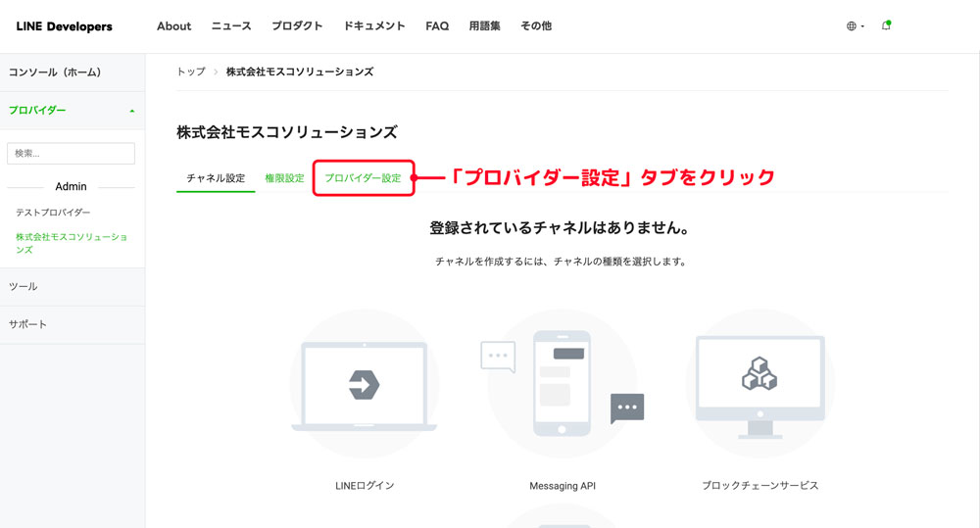Click the トップ breadcrumb link

pos(191,72)
